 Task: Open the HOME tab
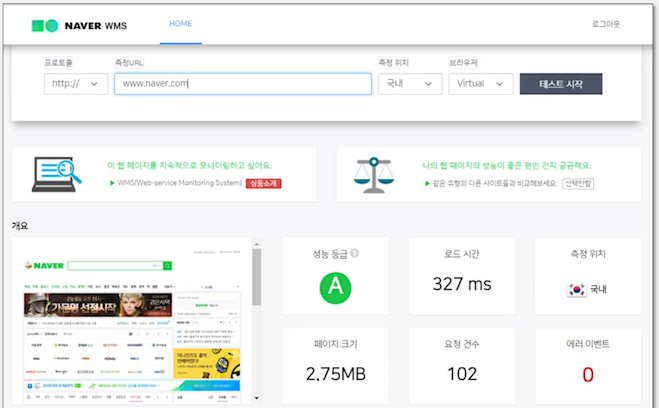coord(180,24)
